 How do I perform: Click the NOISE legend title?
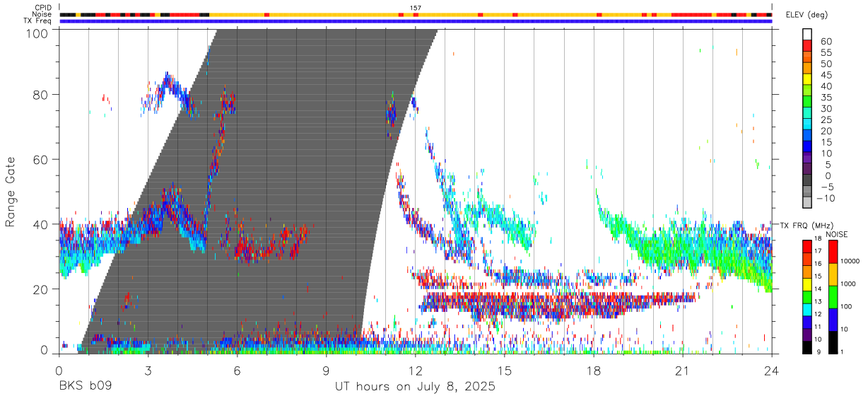pos(836,234)
